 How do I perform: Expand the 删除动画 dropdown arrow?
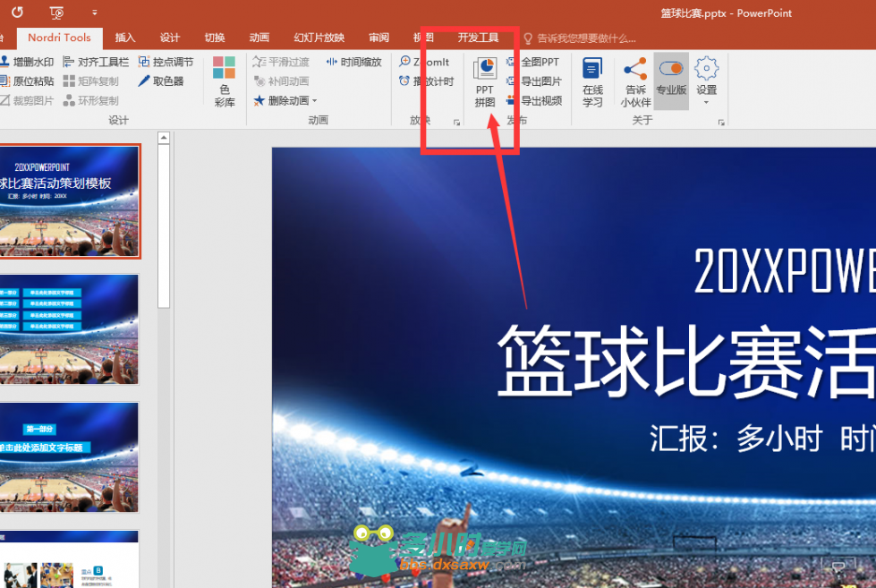tap(315, 100)
